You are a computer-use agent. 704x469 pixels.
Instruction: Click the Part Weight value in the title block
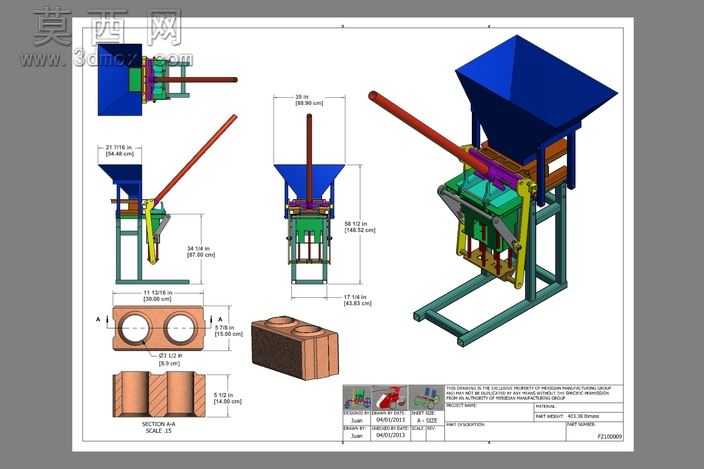pos(585,416)
